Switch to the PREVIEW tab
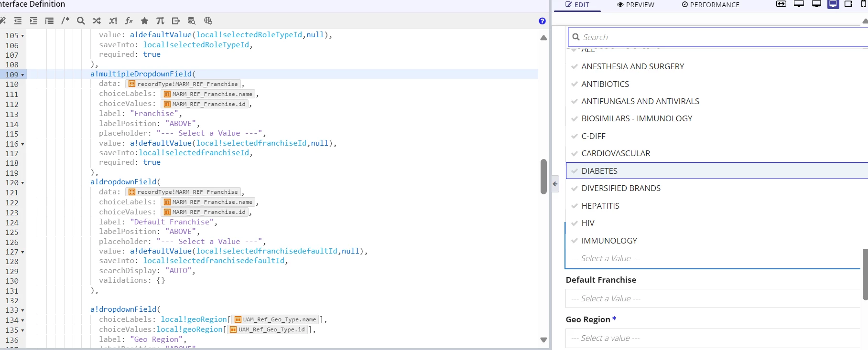This screenshot has width=868, height=350. pos(636,5)
